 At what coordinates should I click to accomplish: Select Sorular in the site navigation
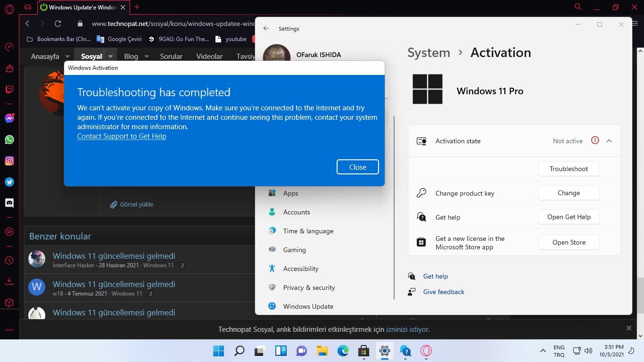coord(171,57)
